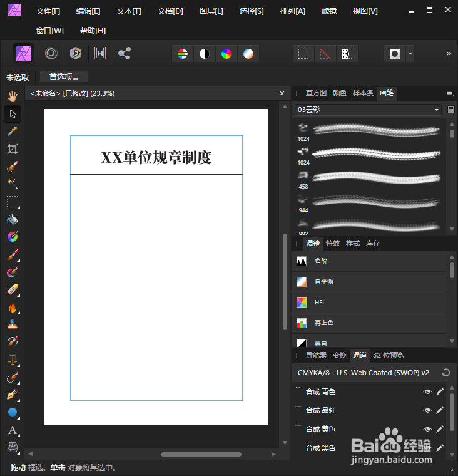This screenshot has width=458, height=476.
Task: Toggle visibility of 合成 黄色 channel
Action: [427, 429]
